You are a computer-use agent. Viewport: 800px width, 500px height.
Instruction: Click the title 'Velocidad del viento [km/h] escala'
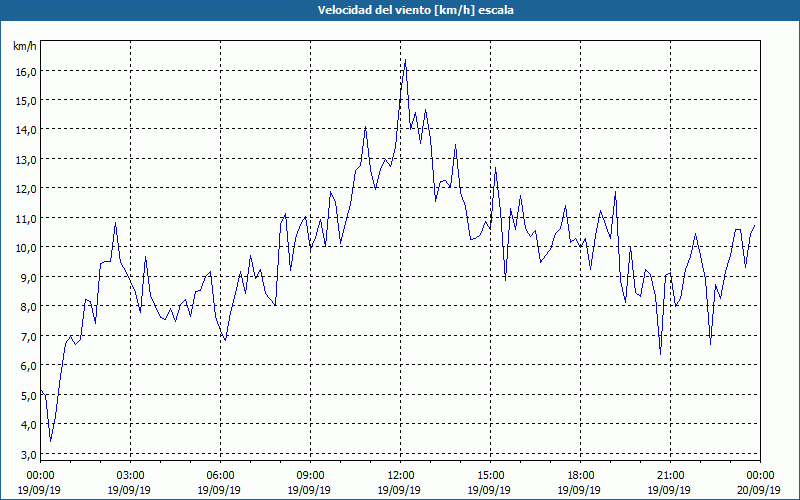[415, 10]
